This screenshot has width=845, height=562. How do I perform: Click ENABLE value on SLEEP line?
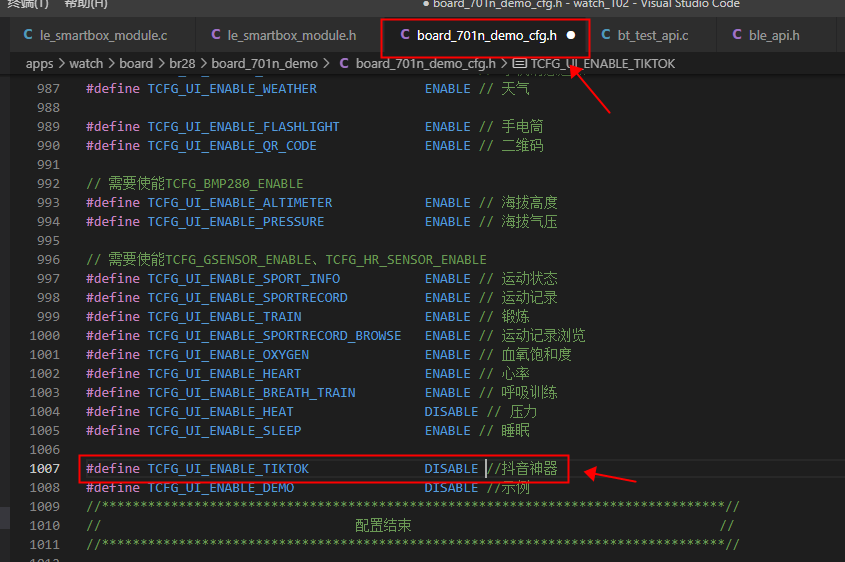447,431
